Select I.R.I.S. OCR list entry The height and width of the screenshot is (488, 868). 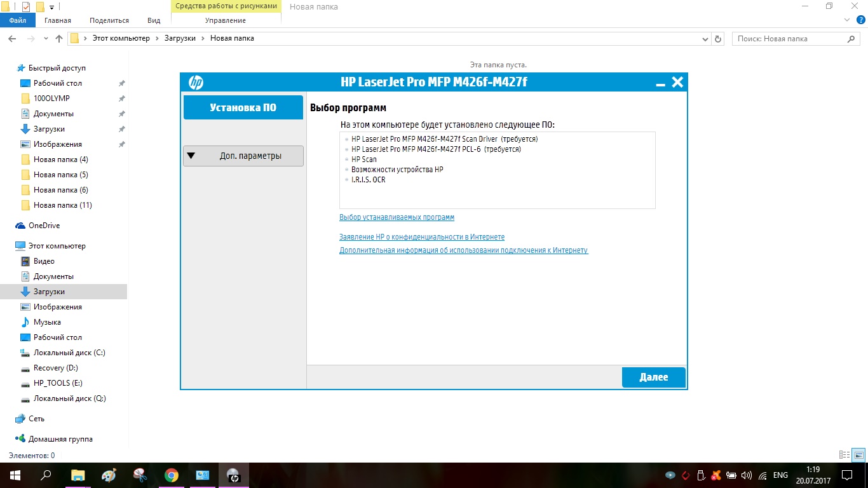point(369,180)
